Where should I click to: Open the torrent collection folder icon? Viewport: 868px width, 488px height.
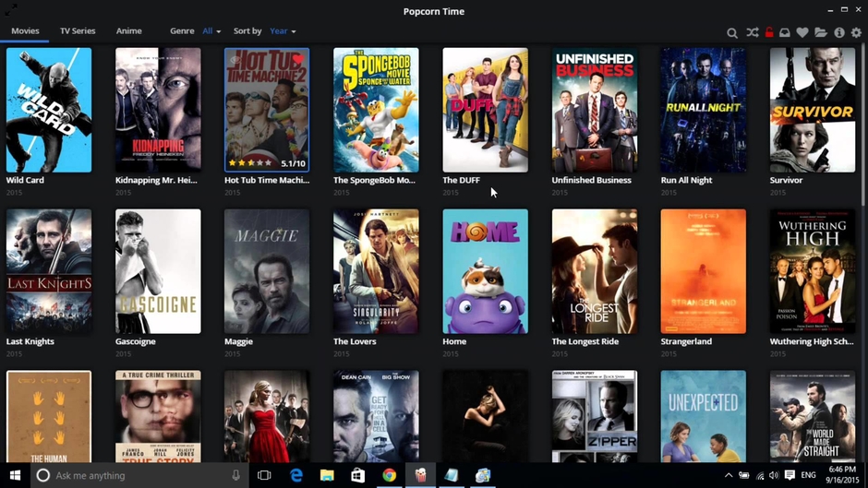tap(821, 32)
